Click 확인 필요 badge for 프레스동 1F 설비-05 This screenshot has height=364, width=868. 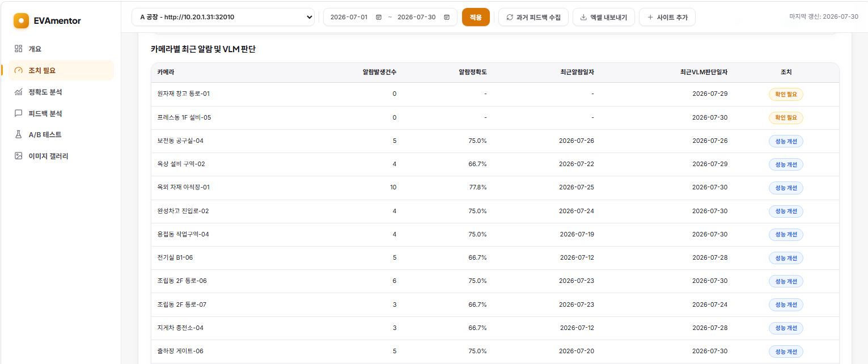pyautogui.click(x=786, y=117)
